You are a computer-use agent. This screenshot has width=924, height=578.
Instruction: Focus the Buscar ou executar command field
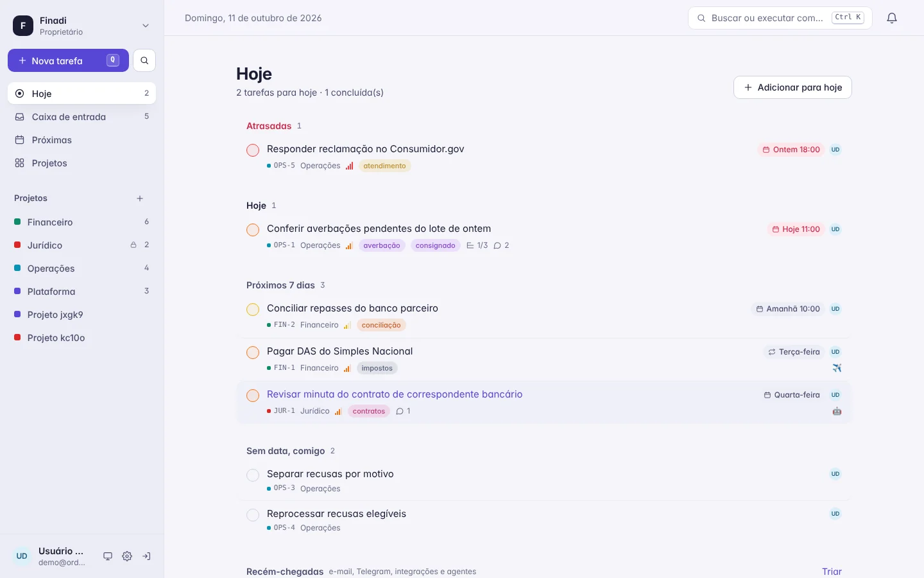[780, 18]
